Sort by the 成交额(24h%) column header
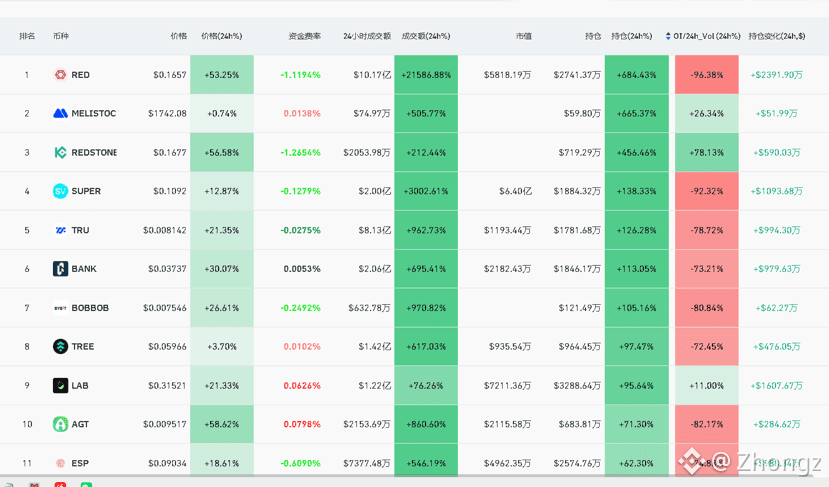The image size is (829, 487). pyautogui.click(x=426, y=36)
